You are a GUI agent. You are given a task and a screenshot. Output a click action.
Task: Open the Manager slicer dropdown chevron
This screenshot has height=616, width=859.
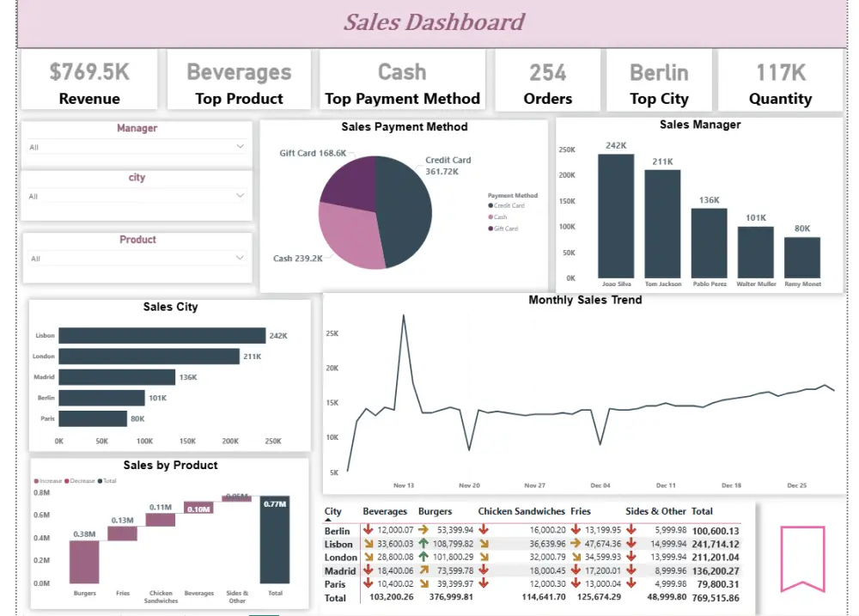(x=240, y=146)
